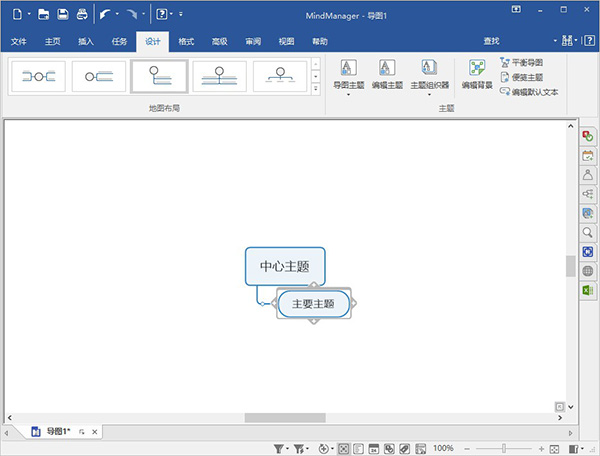Open the search magnifier panel in right sidebar
This screenshot has height=456, width=600.
(x=587, y=232)
